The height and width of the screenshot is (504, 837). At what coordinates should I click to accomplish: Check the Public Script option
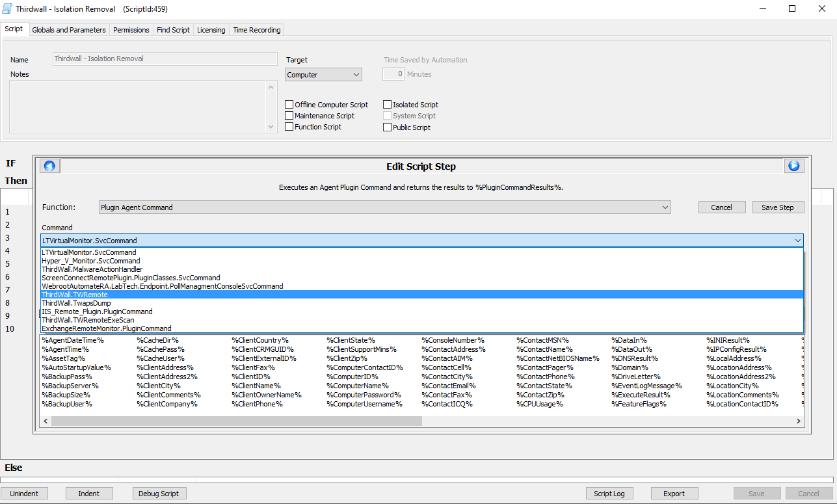[388, 127]
